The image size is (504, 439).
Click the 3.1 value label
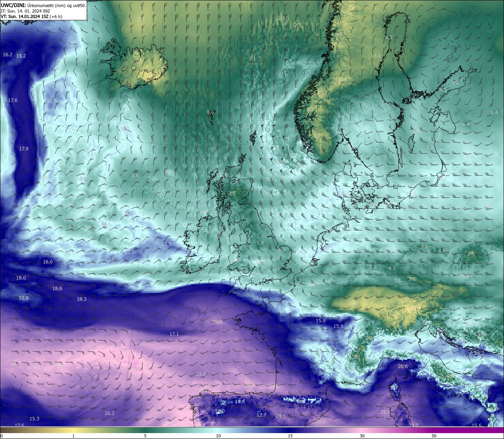click(252, 59)
